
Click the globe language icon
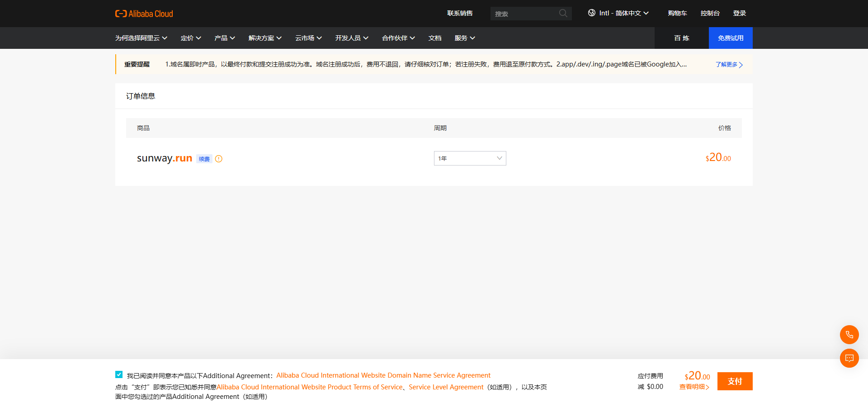(591, 13)
